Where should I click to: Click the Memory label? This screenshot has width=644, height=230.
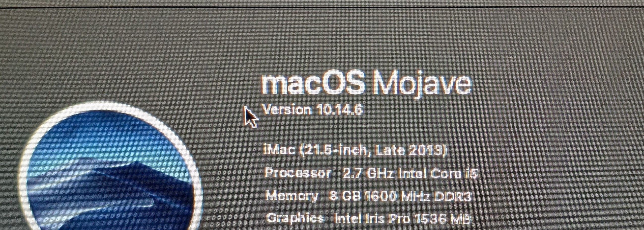[292, 196]
